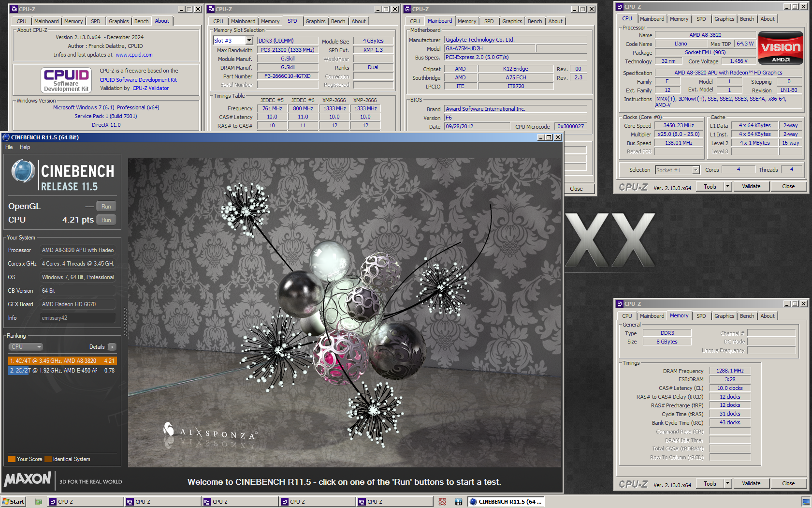The height and width of the screenshot is (508, 812).
Task: Click the Core Speed 3450.23 MHz value
Action: tap(679, 125)
